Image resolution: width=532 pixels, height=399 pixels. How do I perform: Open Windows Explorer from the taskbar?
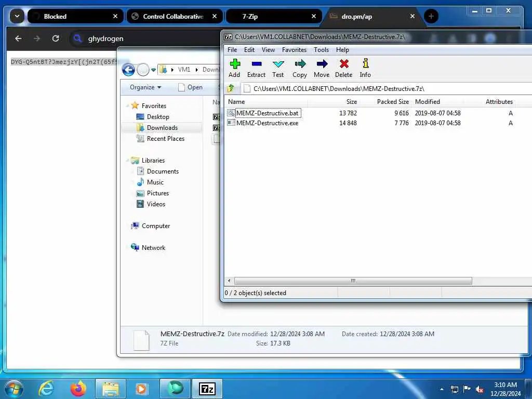111,389
